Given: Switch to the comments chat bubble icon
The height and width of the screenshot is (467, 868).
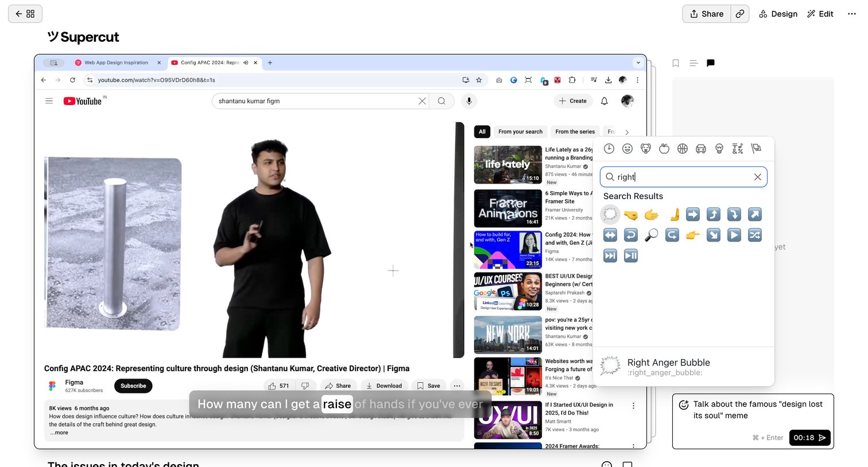Looking at the screenshot, I should click(x=711, y=63).
